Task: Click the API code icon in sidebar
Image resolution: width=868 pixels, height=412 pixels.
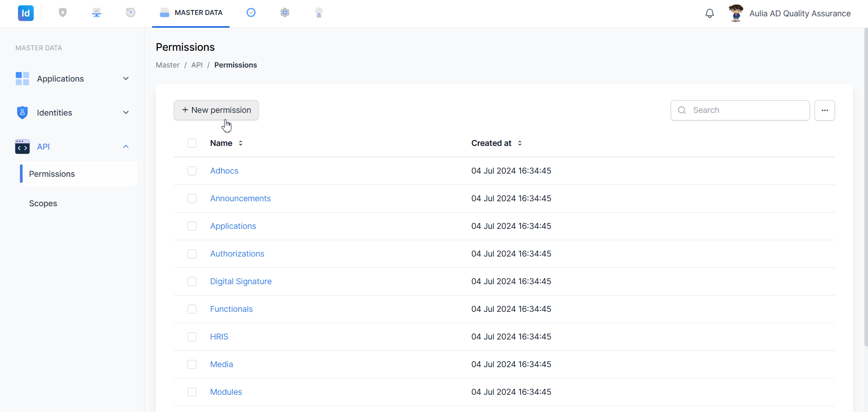Action: point(22,146)
